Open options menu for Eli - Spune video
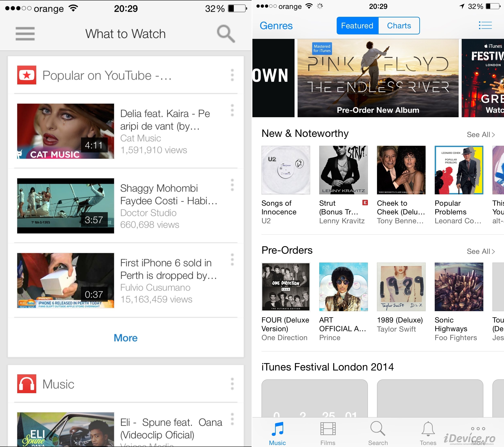 coord(232,419)
